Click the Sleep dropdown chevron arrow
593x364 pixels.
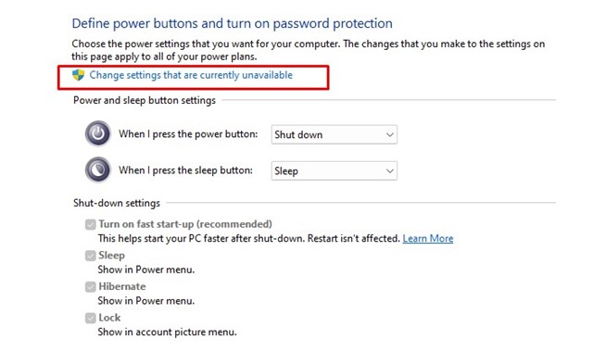(390, 170)
